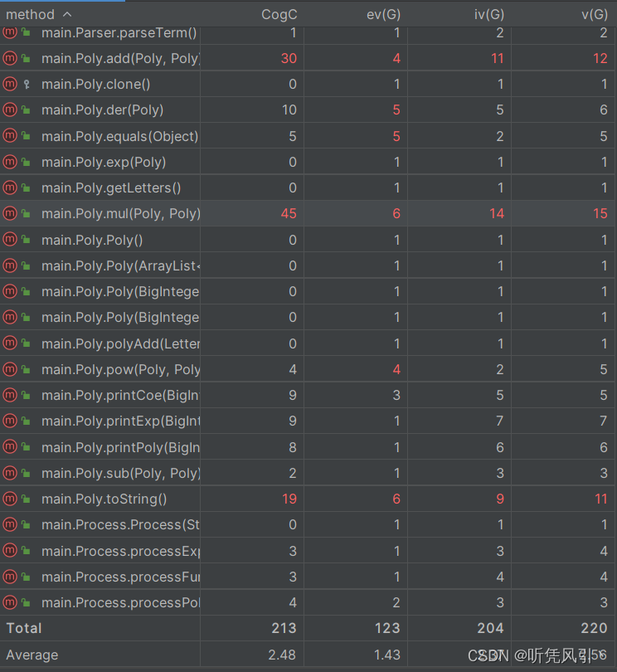Viewport: 617px width, 672px height.
Task: Click green lock icon beside main.Poly.getLetters()
Action: [27, 187]
